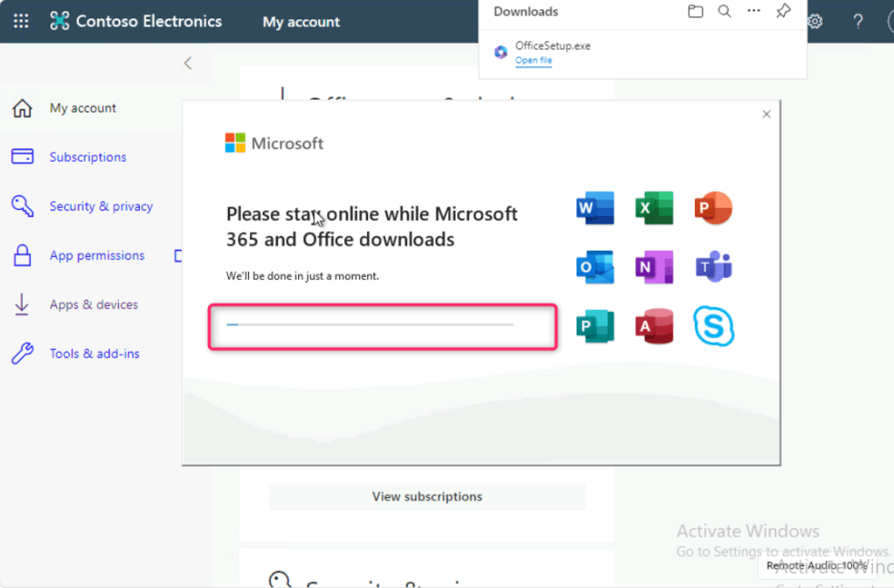Click Open file link for OfficeSetup.exe
894x588 pixels.
(x=533, y=60)
